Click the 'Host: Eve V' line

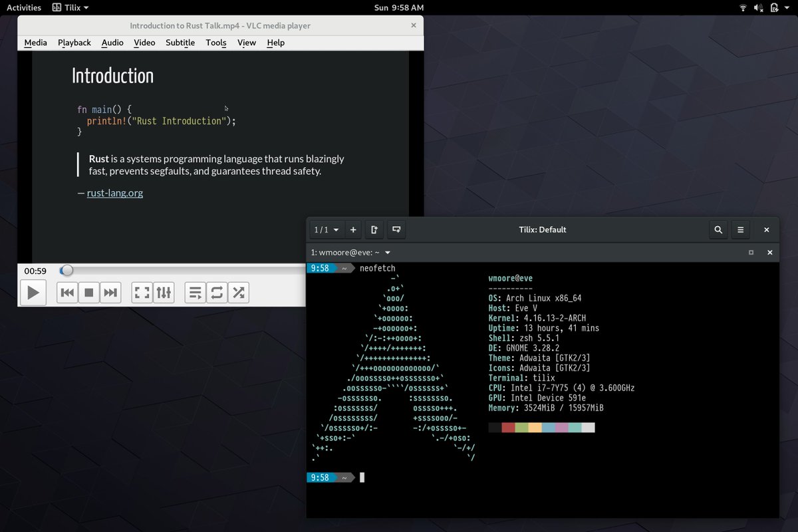(513, 309)
